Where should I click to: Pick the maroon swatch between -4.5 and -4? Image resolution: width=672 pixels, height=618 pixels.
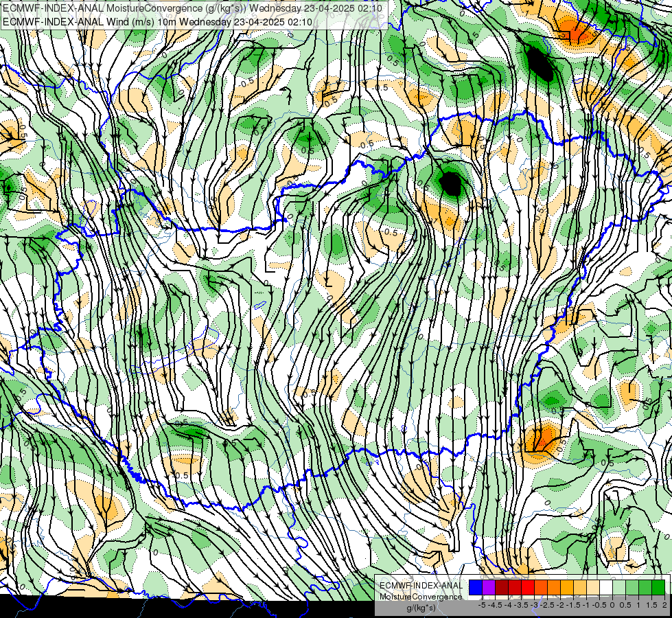point(502,587)
